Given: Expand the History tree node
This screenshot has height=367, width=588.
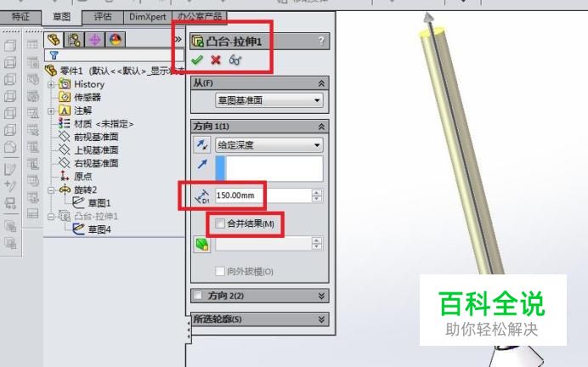Looking at the screenshot, I should click(51, 85).
